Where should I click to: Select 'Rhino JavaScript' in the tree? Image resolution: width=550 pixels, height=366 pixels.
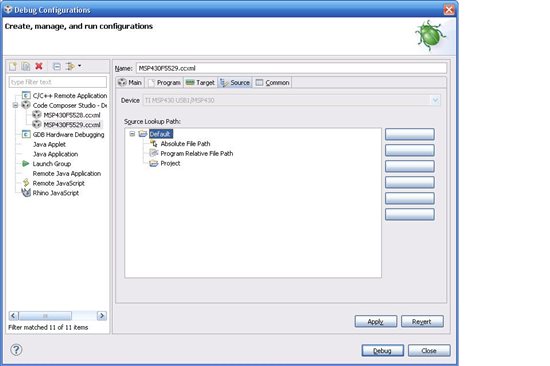pos(56,193)
